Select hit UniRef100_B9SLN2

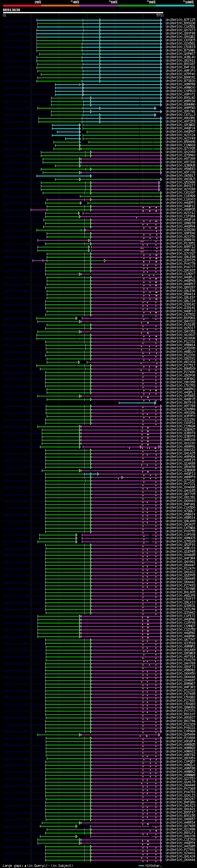[180, 98]
